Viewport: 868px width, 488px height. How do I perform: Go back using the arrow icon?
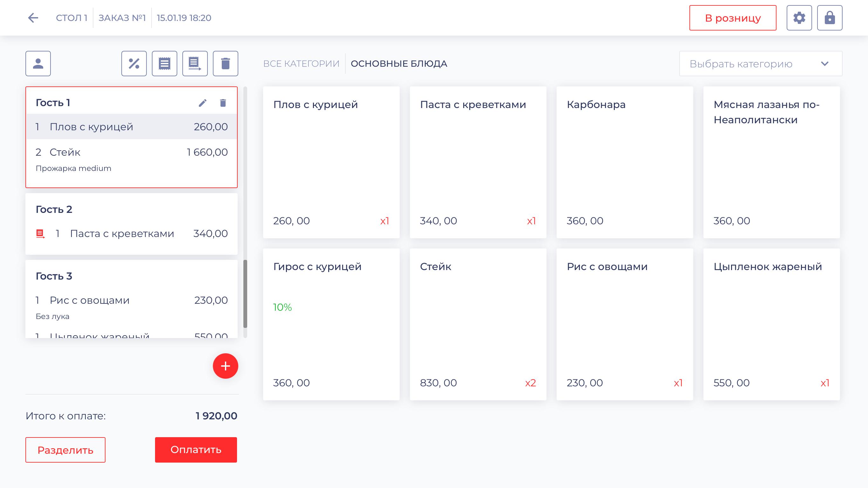tap(33, 17)
